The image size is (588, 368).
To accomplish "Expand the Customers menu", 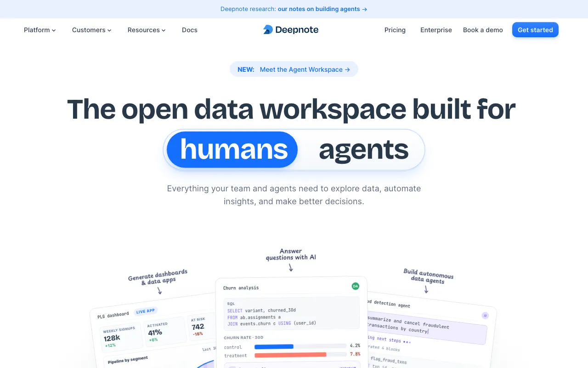I will (91, 30).
